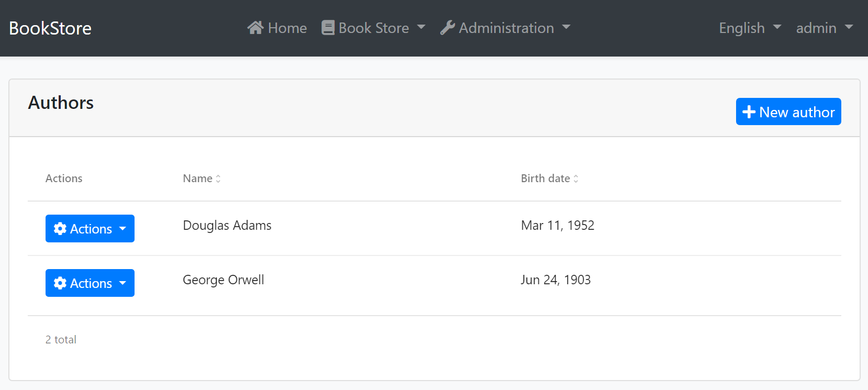Image resolution: width=868 pixels, height=390 pixels.
Task: Click the wrench icon beside Administration
Action: pyautogui.click(x=447, y=28)
